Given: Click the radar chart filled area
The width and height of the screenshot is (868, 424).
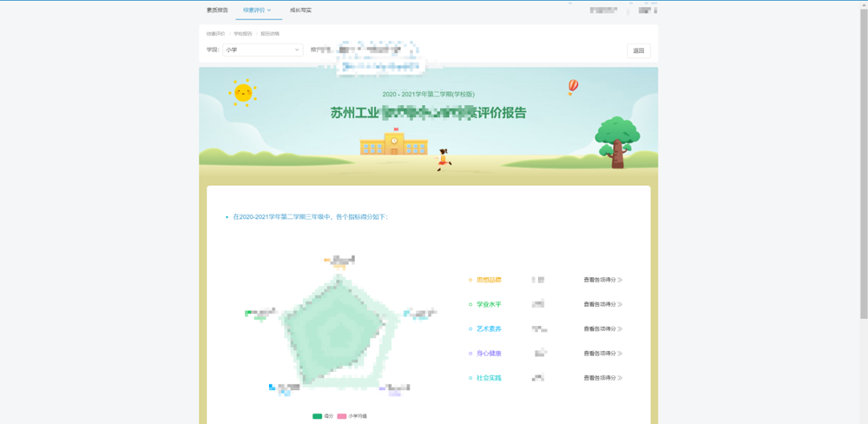Looking at the screenshot, I should pyautogui.click(x=332, y=333).
